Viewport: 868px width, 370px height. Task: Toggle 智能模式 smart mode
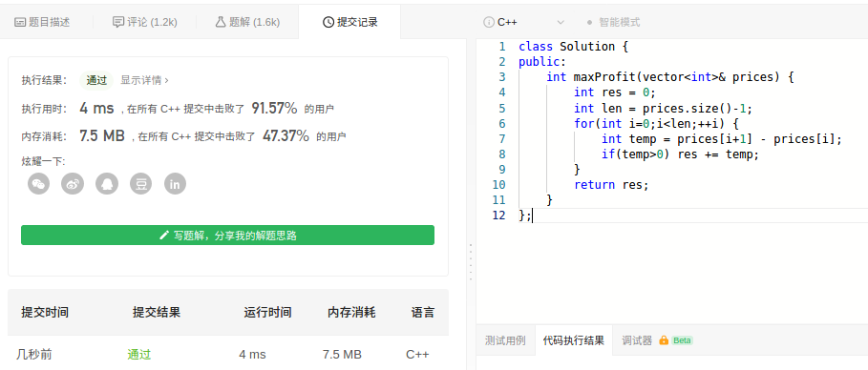pos(613,22)
